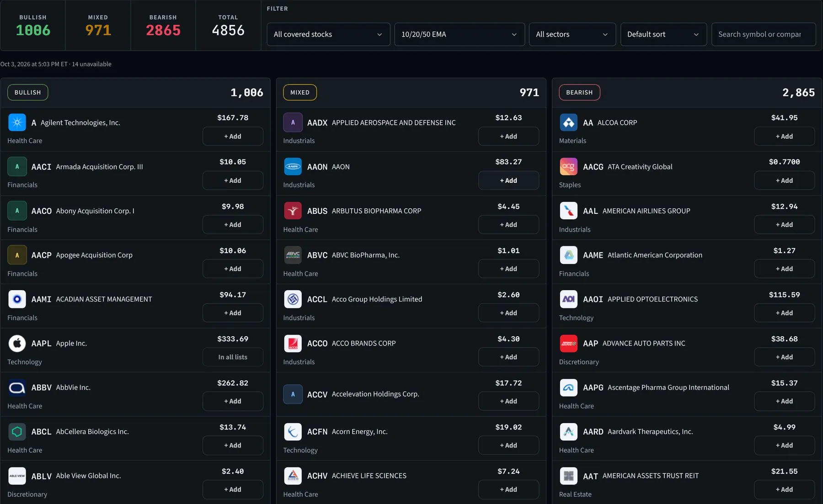Screen dimensions: 823x504
Task: Click the ATA Creativity Global logo icon
Action: [568, 167]
